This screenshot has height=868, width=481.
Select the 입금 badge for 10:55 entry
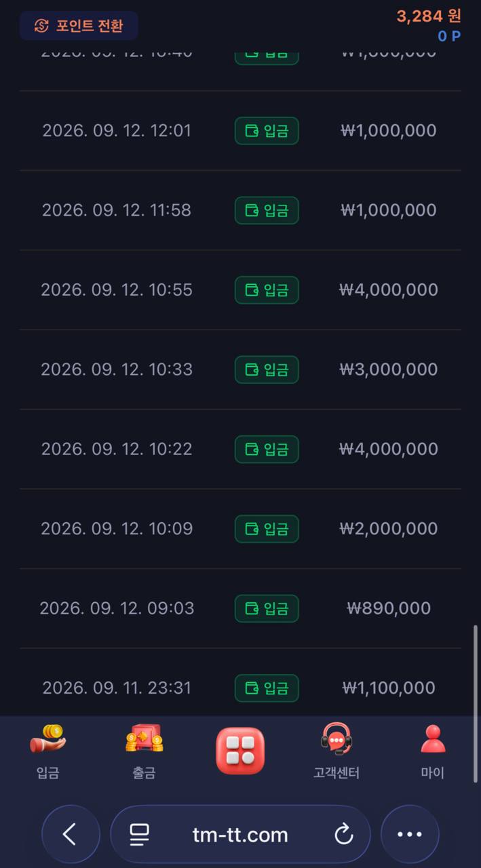(x=267, y=290)
